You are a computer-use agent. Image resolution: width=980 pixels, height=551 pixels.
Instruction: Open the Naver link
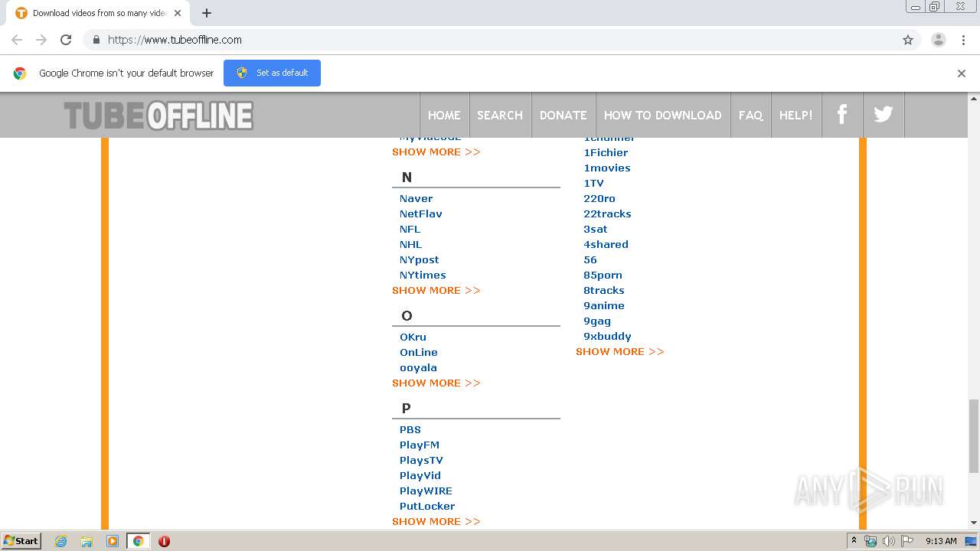(416, 198)
